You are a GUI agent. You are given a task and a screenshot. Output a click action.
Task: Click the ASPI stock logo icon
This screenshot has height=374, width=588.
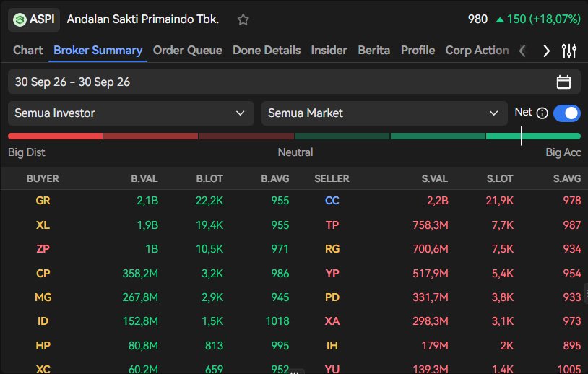coord(20,19)
